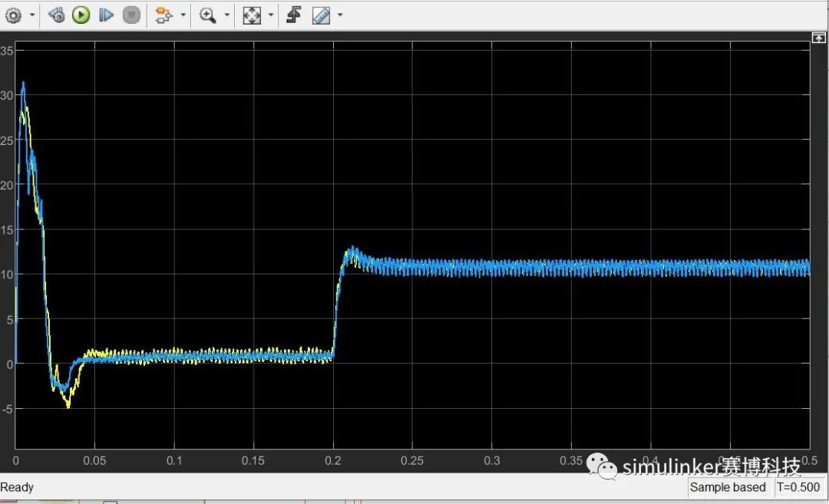Click the step back simulation button
This screenshot has height=504, width=829.
click(56, 15)
